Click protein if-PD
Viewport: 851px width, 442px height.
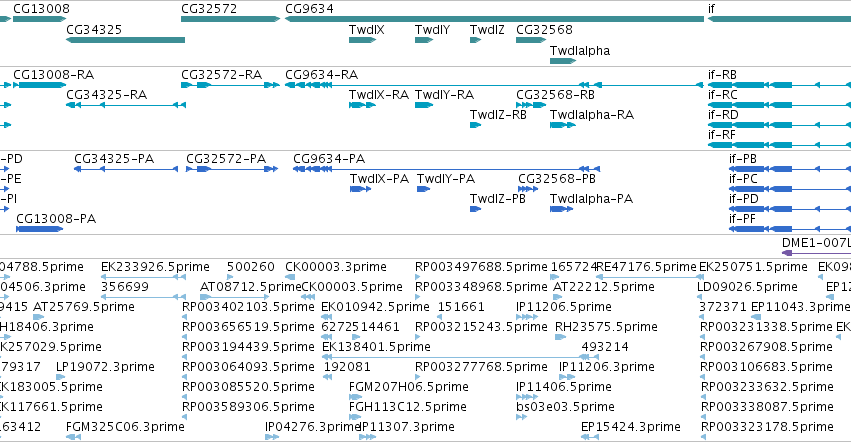744,199
